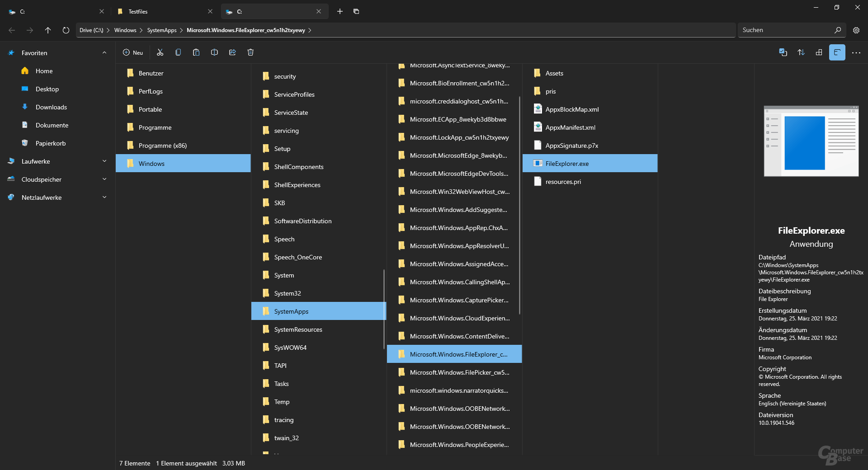
Task: Close the first C: tab
Action: coord(102,11)
